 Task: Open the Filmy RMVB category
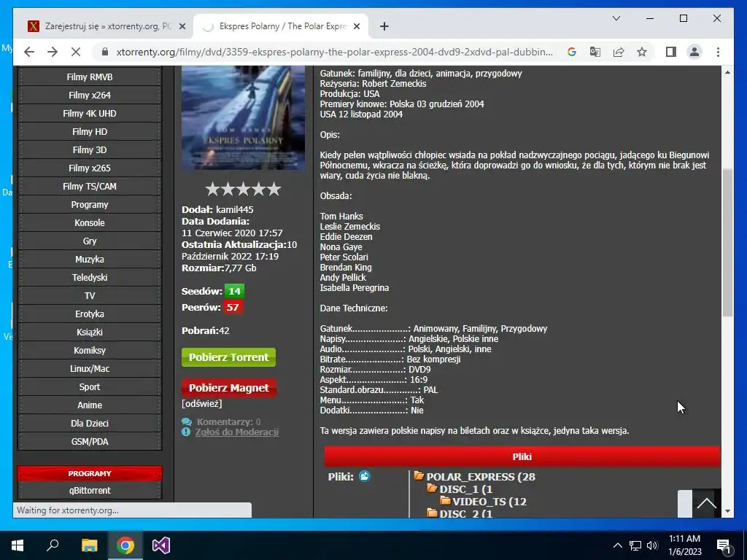[x=90, y=77]
